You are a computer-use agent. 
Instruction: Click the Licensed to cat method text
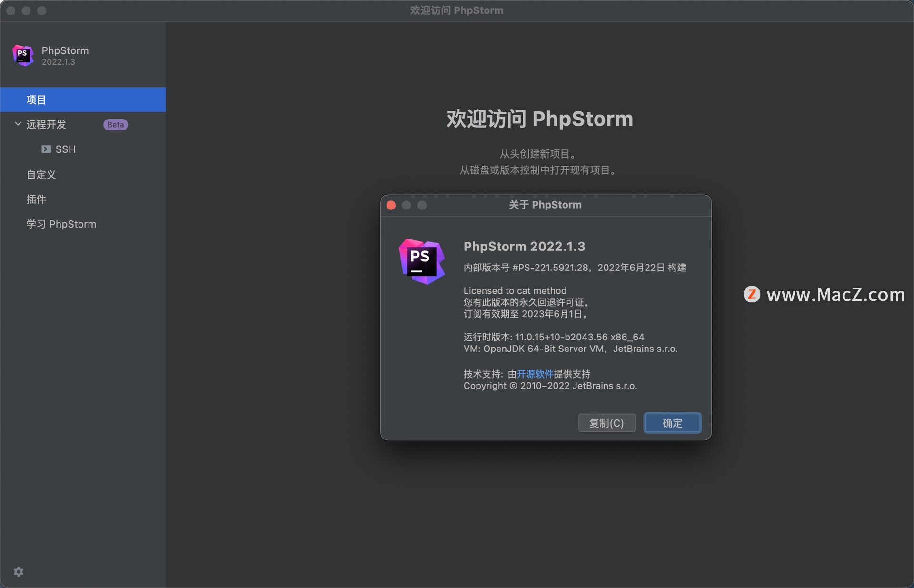(515, 290)
